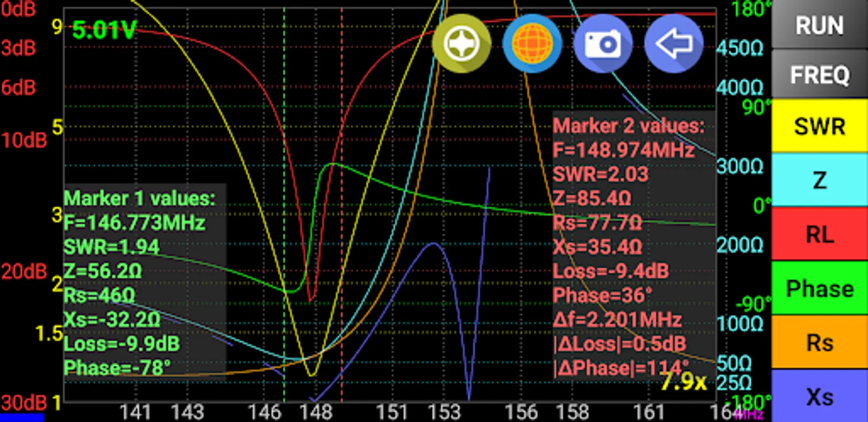The width and height of the screenshot is (868, 422).
Task: Select Marker 2 frequency F=148.974MHz
Action: coord(623,151)
